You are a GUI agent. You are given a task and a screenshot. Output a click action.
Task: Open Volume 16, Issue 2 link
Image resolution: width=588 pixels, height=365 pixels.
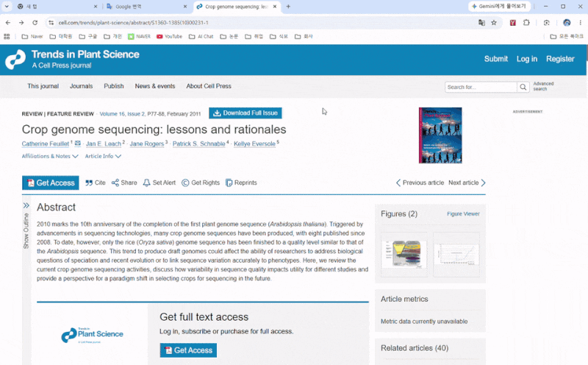pos(122,114)
